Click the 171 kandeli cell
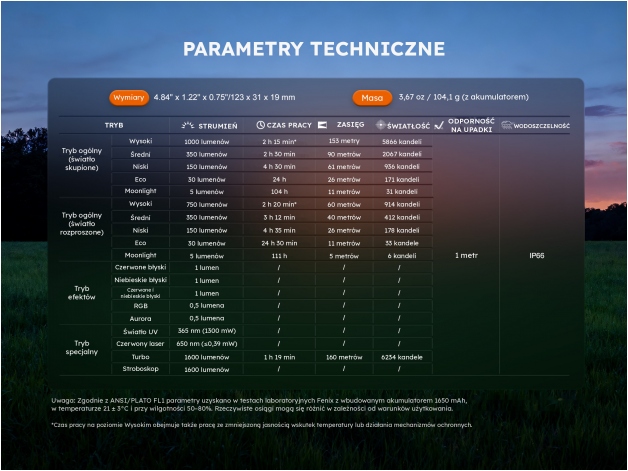628x471 pixels. coord(402,179)
